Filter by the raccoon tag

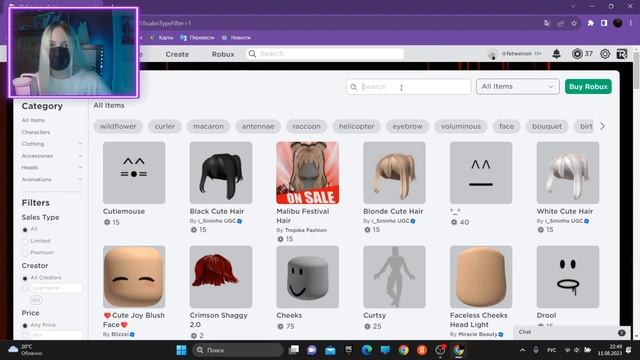coord(307,127)
